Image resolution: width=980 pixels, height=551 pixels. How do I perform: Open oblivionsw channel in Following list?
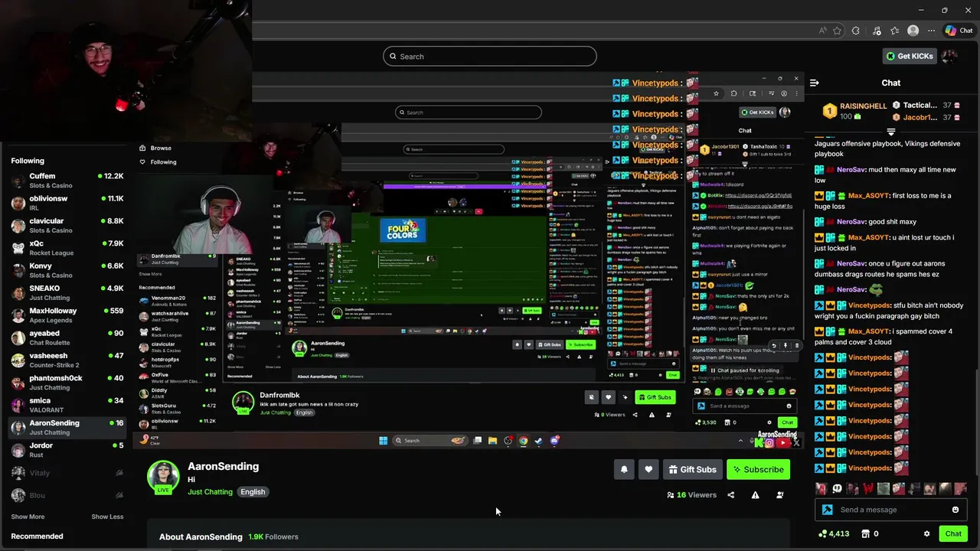[67, 203]
